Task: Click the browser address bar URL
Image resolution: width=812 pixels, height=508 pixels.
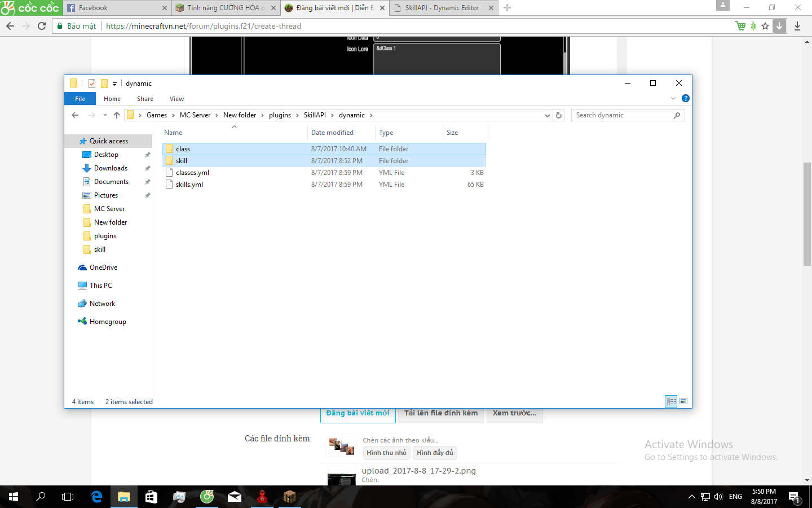Action: pyautogui.click(x=204, y=26)
